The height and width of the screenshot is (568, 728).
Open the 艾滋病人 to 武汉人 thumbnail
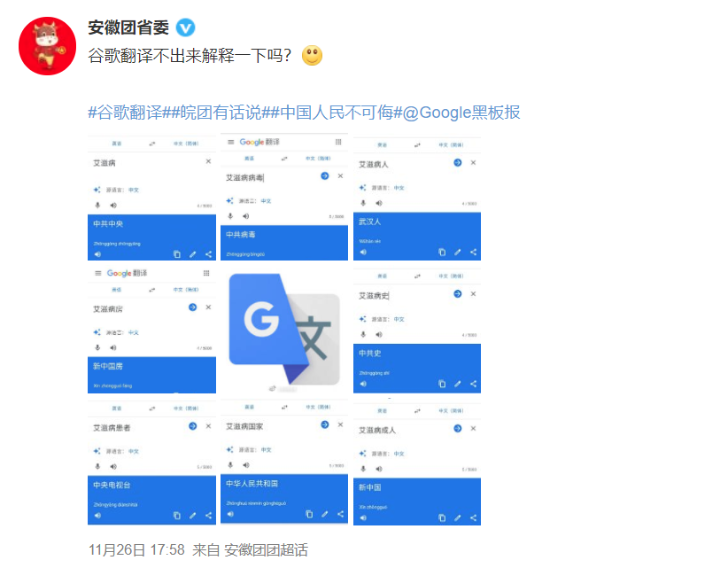417,198
